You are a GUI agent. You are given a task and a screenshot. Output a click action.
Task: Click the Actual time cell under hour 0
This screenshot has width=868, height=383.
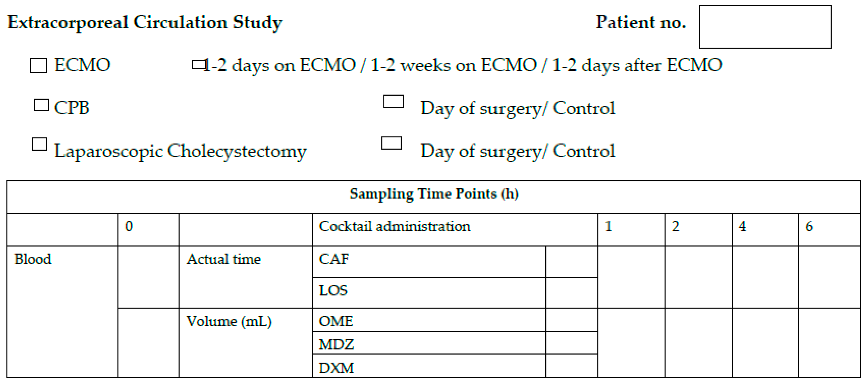pyautogui.click(x=148, y=277)
